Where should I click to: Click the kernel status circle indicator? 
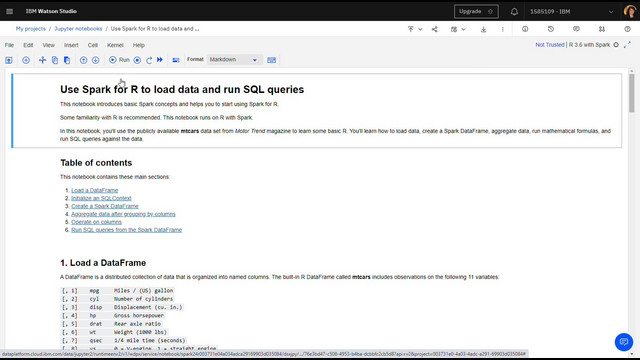616,45
